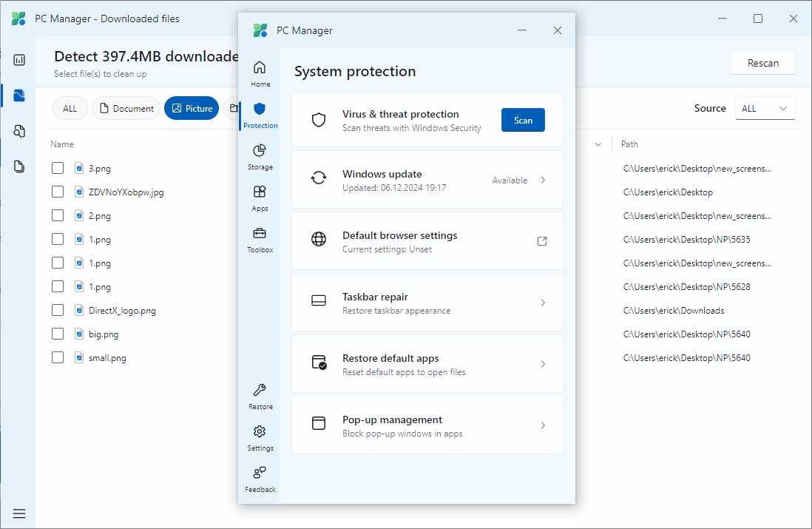Open the Home section in PC Manager
The image size is (812, 529).
tap(260, 73)
